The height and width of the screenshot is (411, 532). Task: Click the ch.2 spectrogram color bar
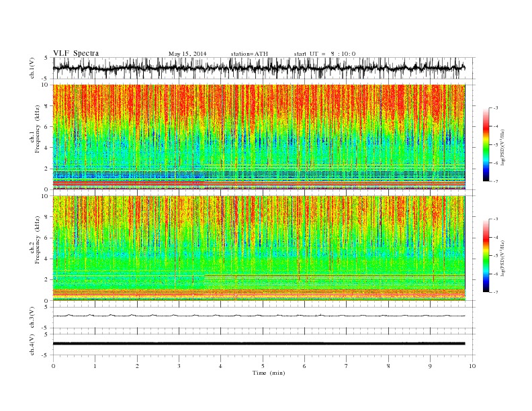pyautogui.click(x=486, y=256)
